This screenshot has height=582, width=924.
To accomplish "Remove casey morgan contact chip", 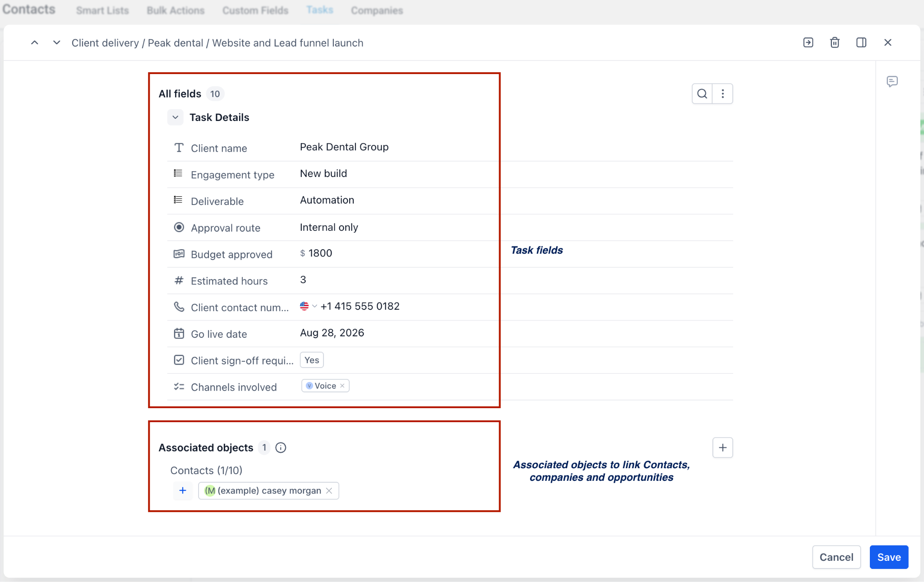I will point(329,491).
